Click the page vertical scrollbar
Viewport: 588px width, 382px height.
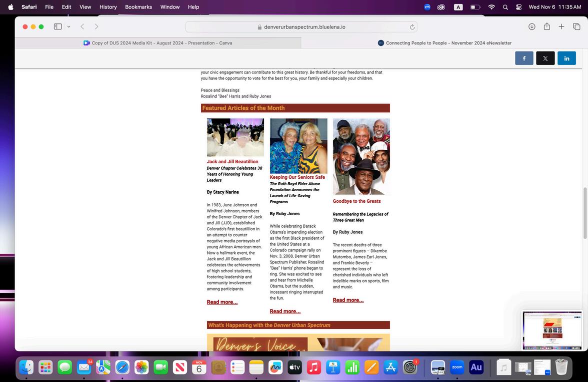(584, 212)
